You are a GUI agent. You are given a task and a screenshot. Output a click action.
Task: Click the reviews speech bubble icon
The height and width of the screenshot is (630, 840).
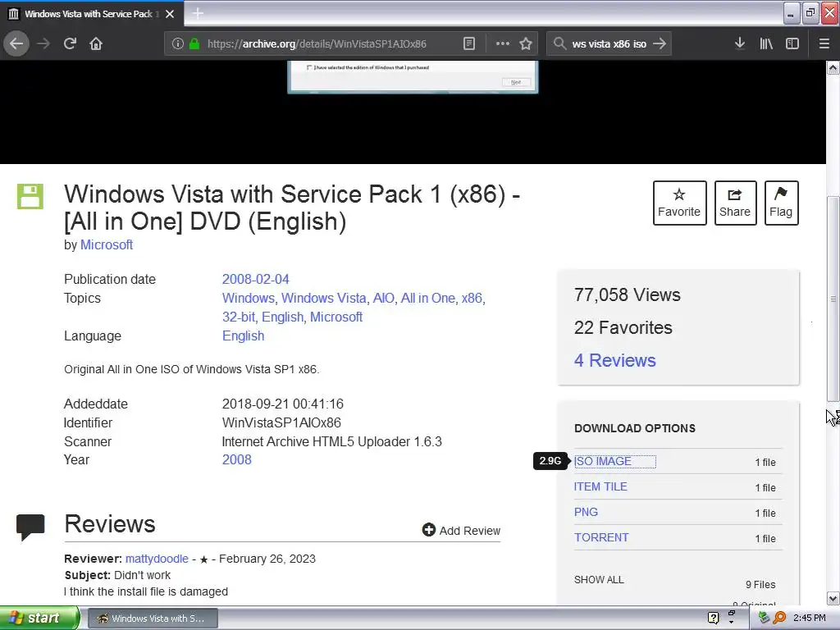click(30, 527)
